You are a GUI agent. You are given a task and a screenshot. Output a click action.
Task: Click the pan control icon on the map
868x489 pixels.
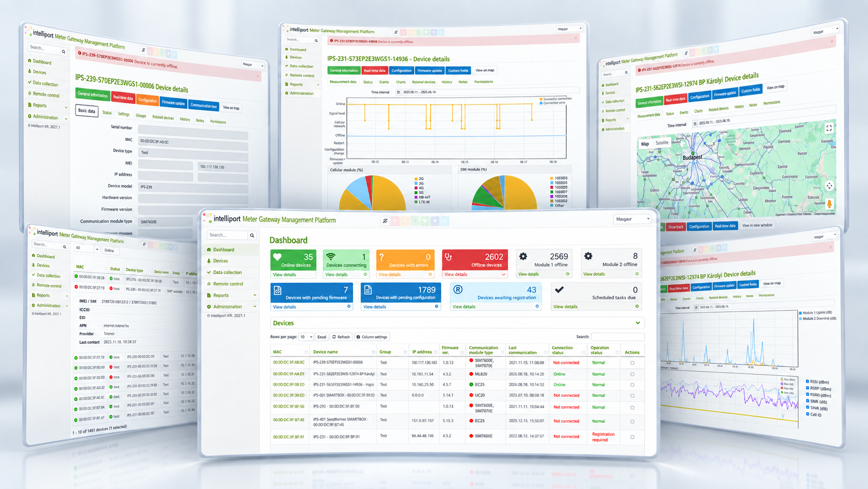pos(829,186)
